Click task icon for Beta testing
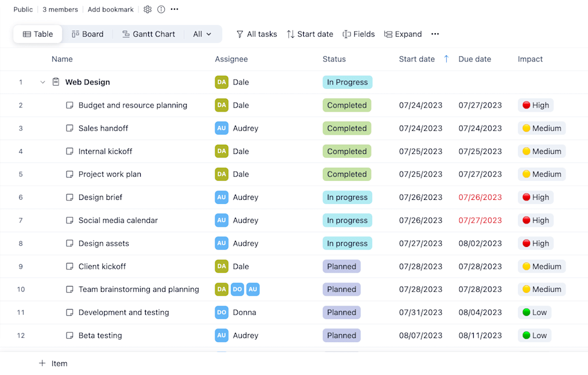Screen dimensions: 588x375 pos(69,335)
